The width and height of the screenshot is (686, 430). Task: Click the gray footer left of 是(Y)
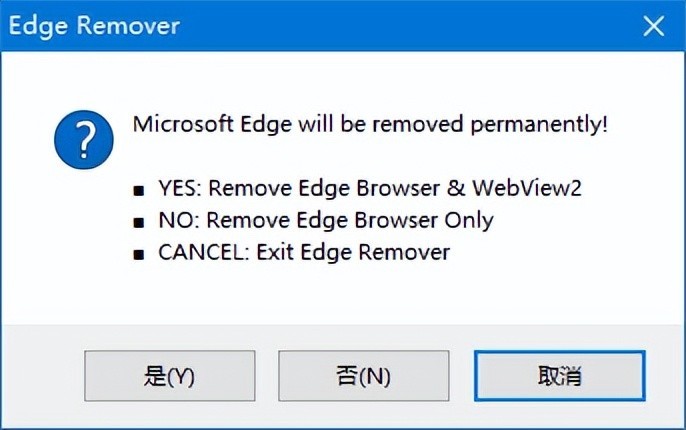click(x=43, y=375)
